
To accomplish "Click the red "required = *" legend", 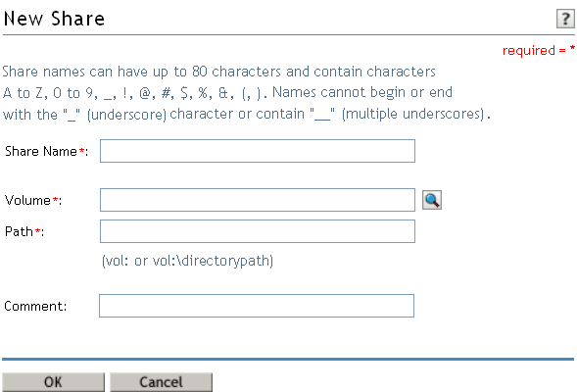I will coord(539,50).
